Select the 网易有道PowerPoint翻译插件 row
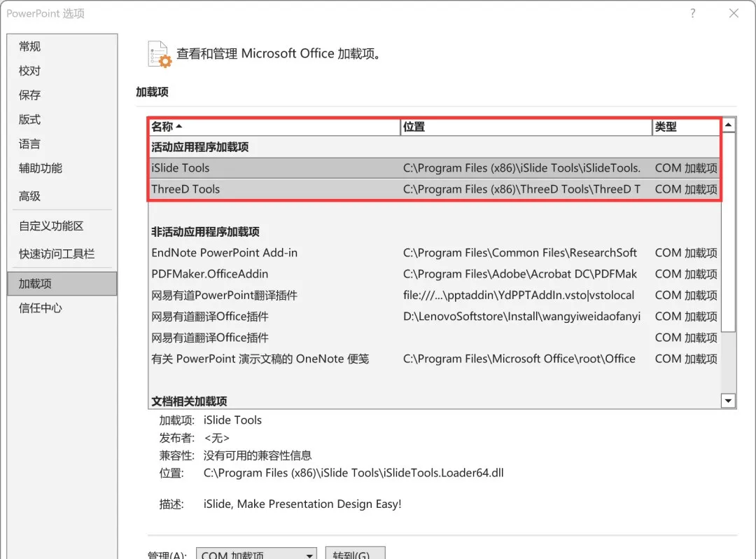Screen dimensions: 756x559 435,295
